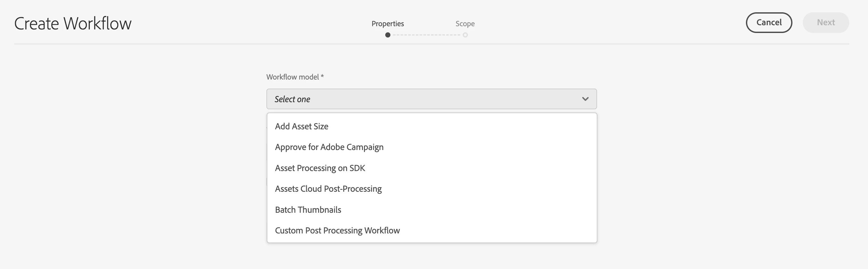Click the required asterisk beside Workflow model
This screenshot has width=868, height=269.
[x=322, y=76]
